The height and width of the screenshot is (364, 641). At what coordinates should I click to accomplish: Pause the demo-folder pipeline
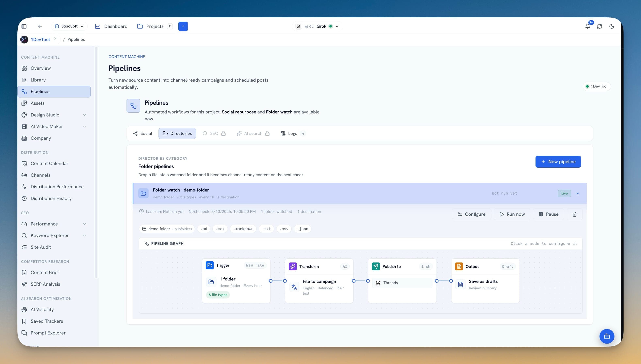pos(548,214)
